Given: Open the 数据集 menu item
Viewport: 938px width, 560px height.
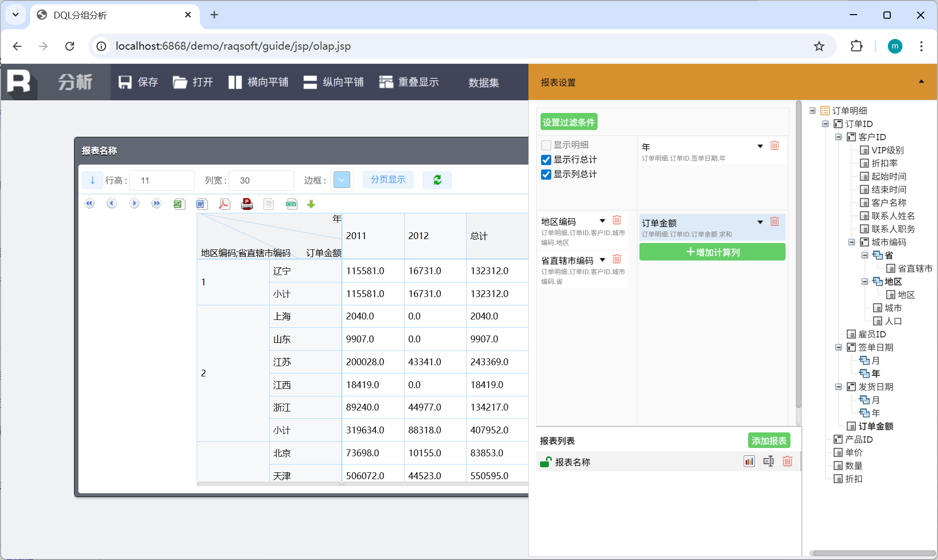Looking at the screenshot, I should tap(483, 83).
